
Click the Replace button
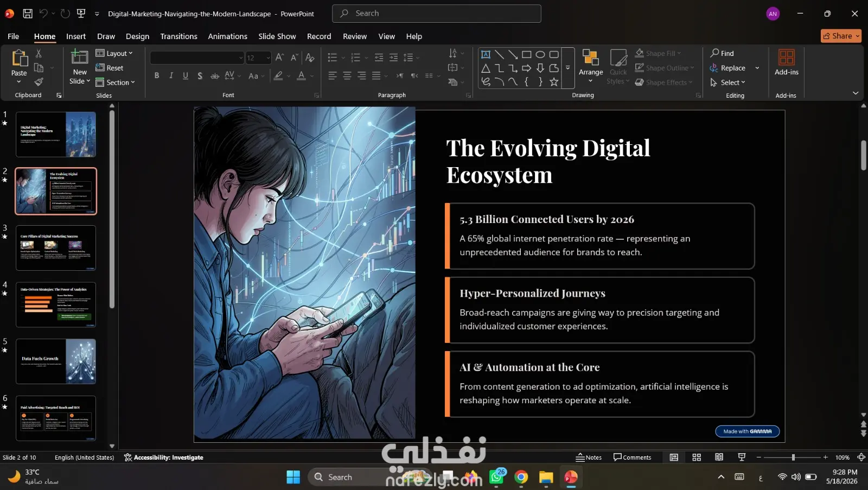click(727, 68)
